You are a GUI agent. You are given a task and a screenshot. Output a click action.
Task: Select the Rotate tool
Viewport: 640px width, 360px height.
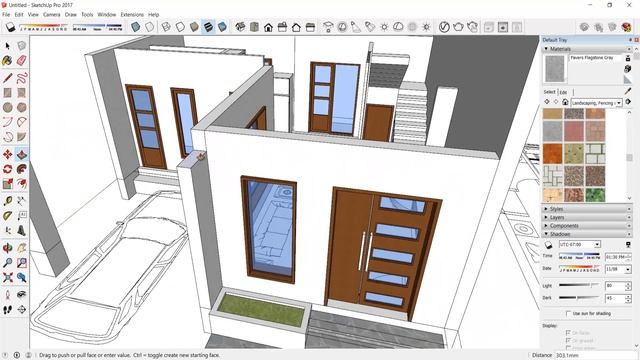click(x=7, y=169)
